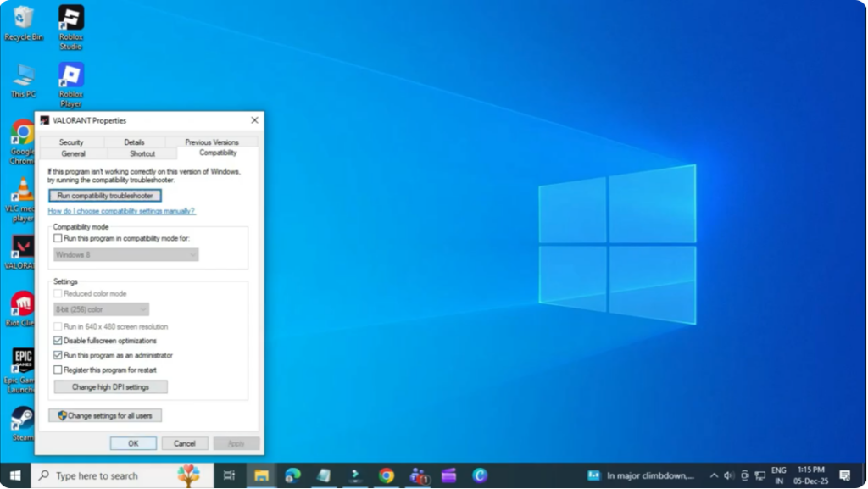
Task: Open Task View on the taskbar
Action: click(228, 475)
